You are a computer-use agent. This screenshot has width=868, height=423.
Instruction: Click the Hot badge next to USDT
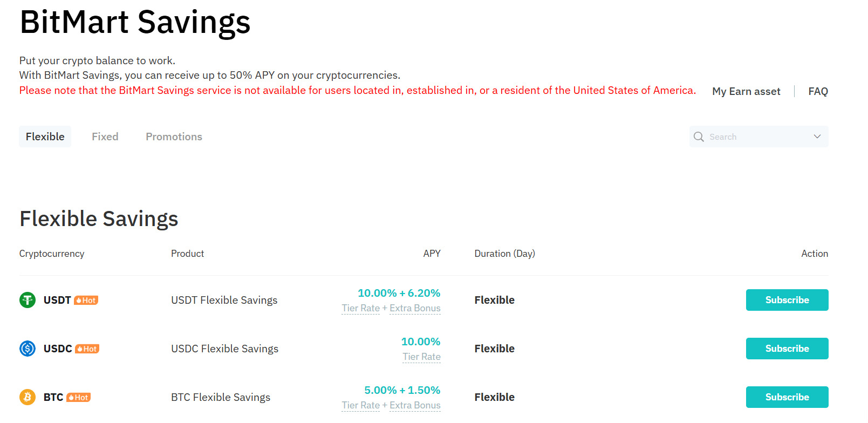click(x=86, y=301)
